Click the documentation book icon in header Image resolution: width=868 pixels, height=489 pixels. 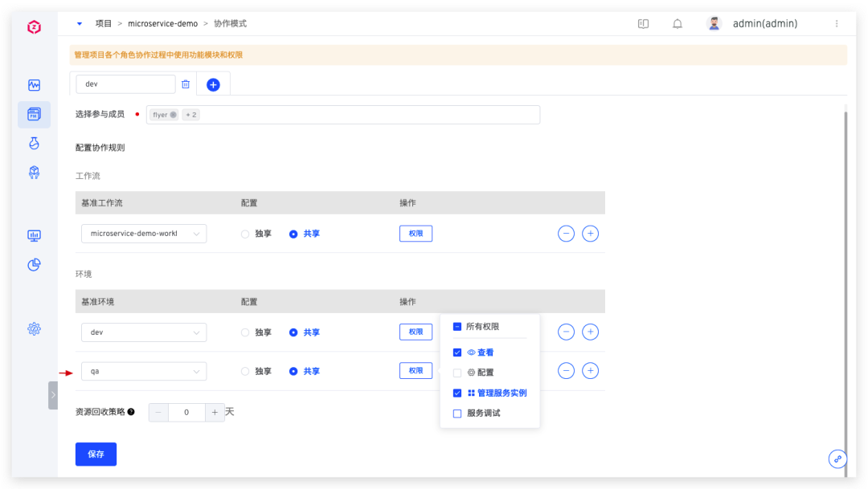click(x=643, y=24)
